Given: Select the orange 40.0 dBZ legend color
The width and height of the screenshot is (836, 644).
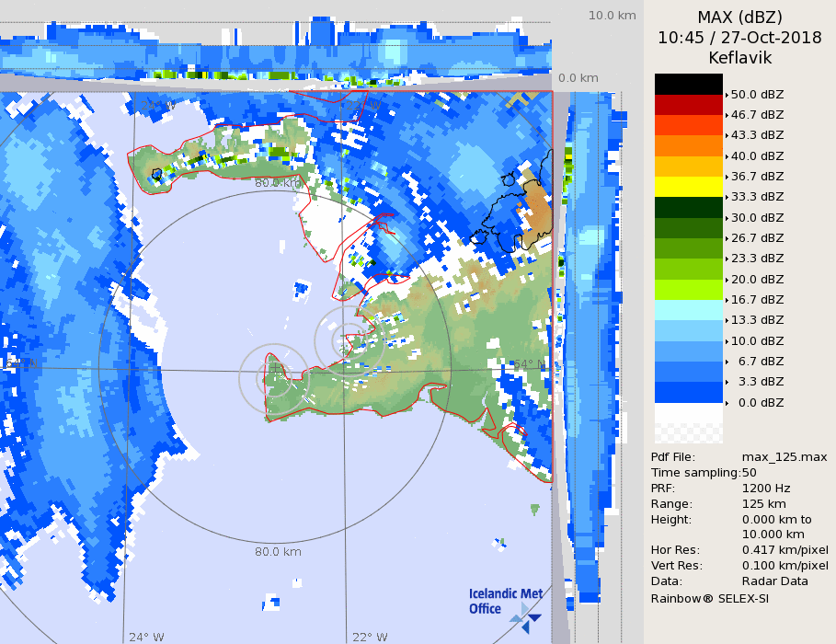Looking at the screenshot, I should [x=689, y=145].
